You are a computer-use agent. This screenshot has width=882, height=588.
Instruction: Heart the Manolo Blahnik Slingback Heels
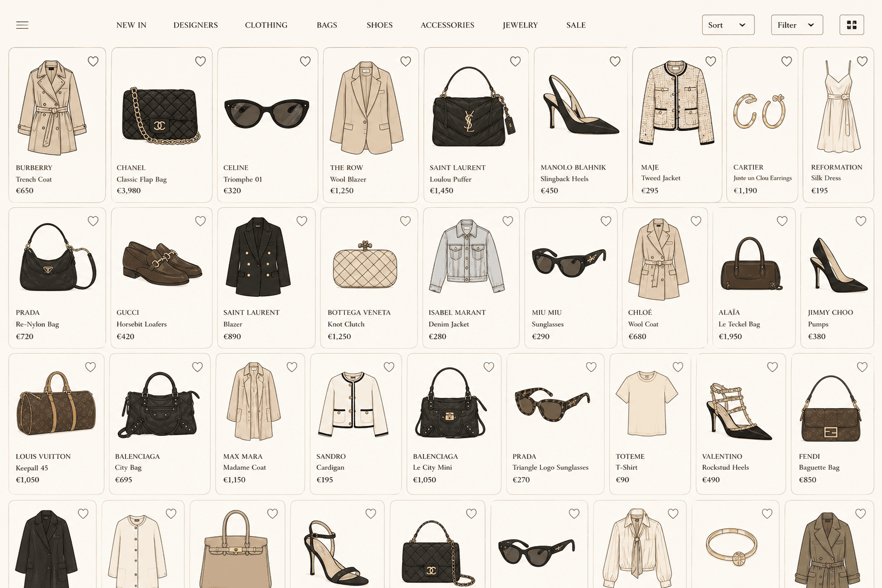coord(615,61)
